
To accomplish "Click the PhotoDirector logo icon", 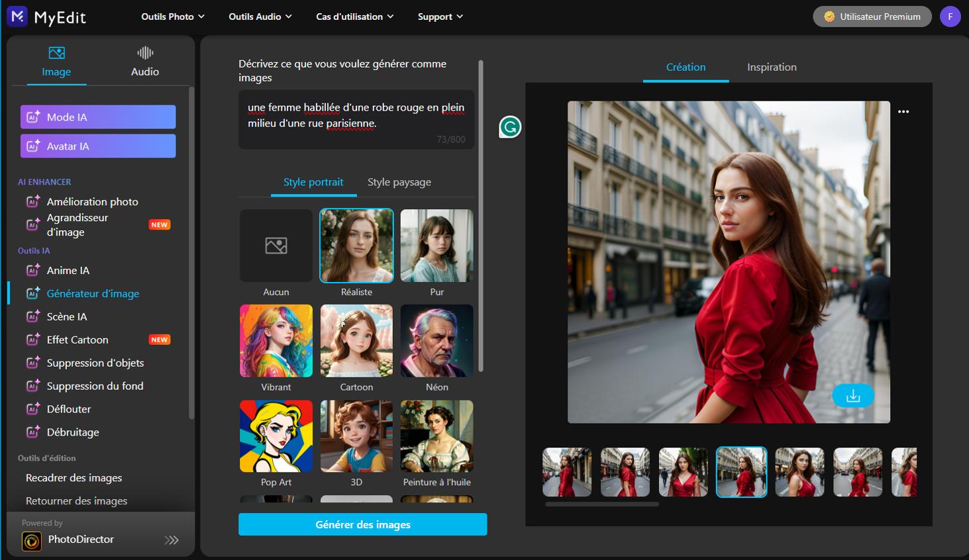I will (32, 541).
